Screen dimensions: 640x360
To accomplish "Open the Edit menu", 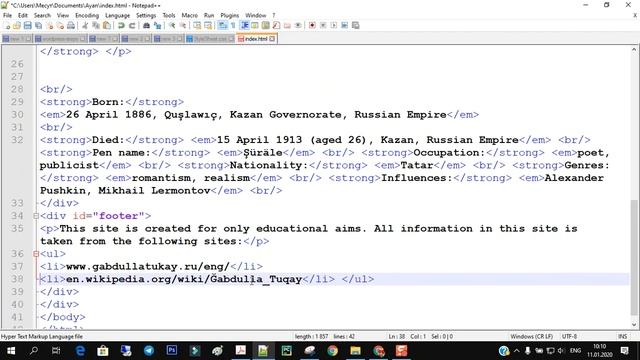I will click(x=23, y=15).
